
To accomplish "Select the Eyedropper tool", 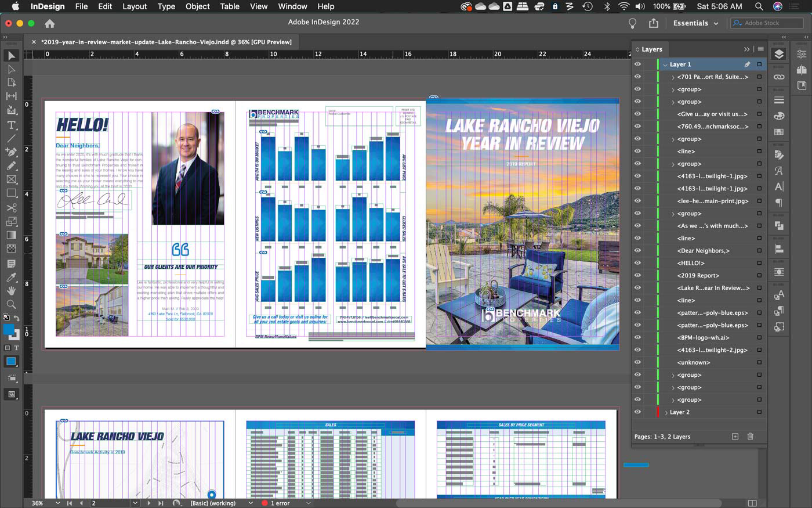I will (x=11, y=277).
